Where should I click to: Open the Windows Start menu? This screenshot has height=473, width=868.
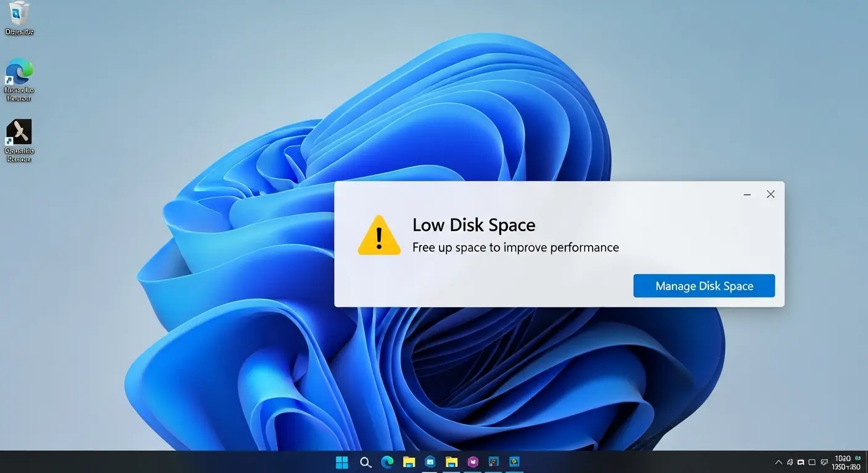pyautogui.click(x=342, y=462)
